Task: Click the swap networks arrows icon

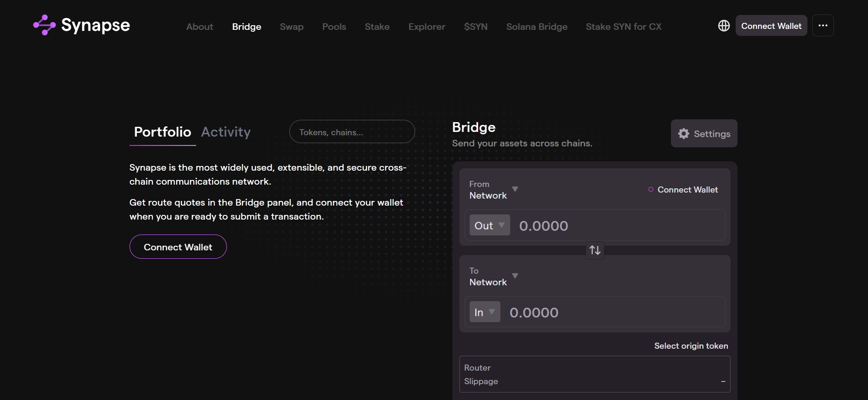Action: (595, 250)
